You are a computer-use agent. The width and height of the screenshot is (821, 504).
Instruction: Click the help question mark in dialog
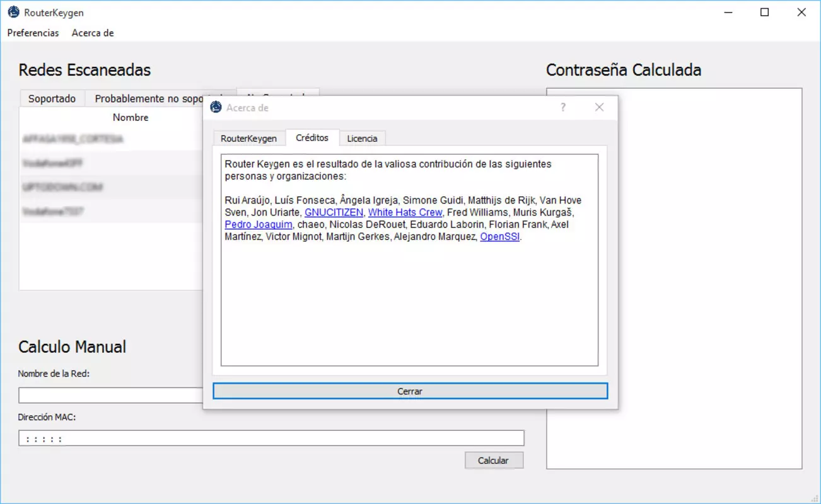click(x=563, y=108)
